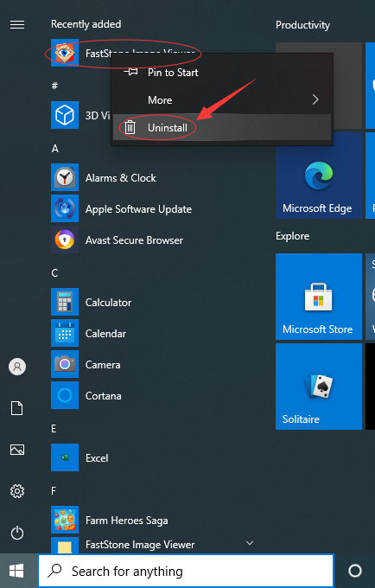Open the Documents sidebar icon
The height and width of the screenshot is (588, 375).
[17, 408]
